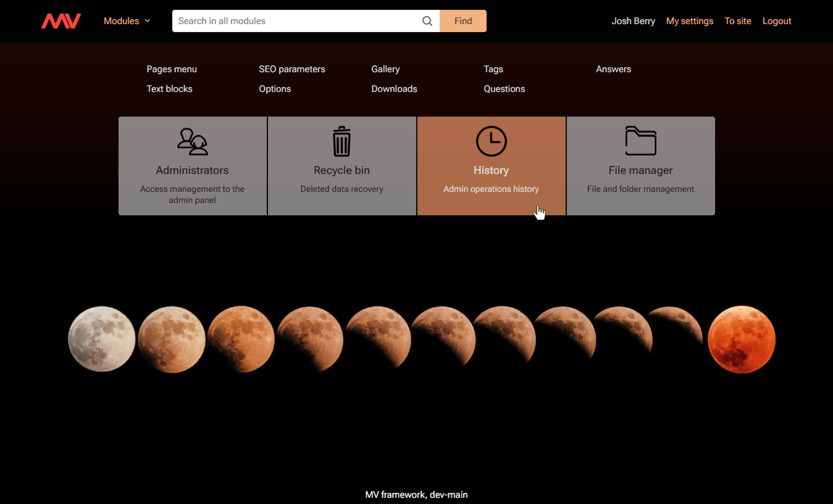Open SEO parameters module
The width and height of the screenshot is (833, 504).
(291, 69)
